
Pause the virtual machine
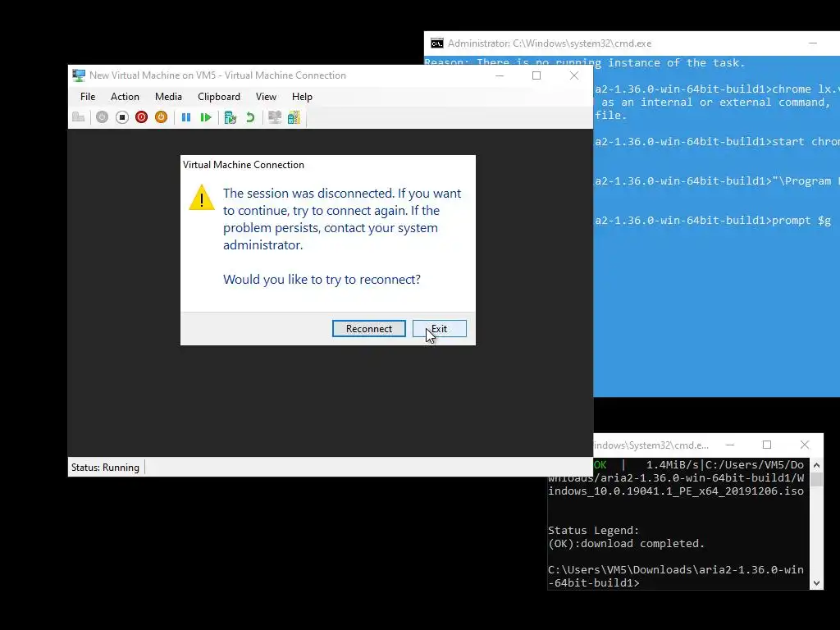tap(186, 117)
